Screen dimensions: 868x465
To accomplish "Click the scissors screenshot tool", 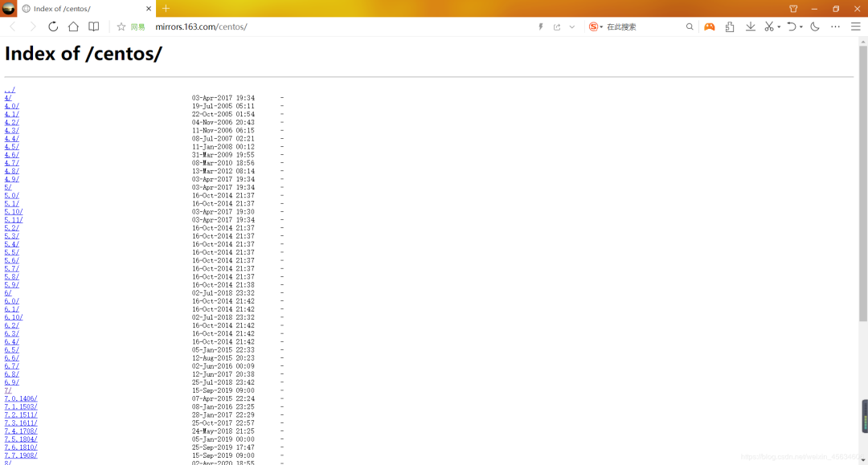I will coord(769,27).
